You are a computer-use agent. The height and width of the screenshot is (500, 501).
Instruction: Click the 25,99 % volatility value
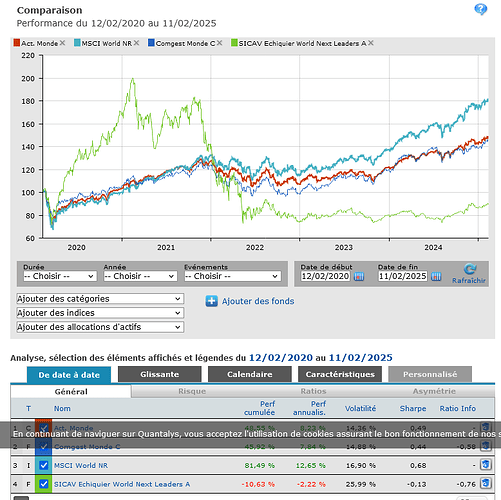click(x=361, y=484)
